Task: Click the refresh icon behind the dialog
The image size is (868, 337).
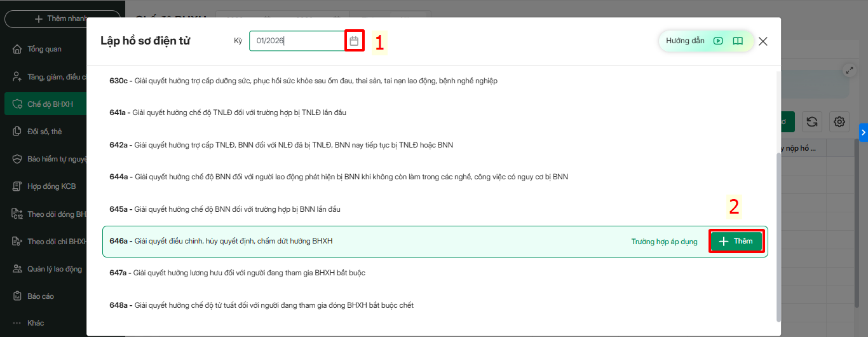Action: 811,121
